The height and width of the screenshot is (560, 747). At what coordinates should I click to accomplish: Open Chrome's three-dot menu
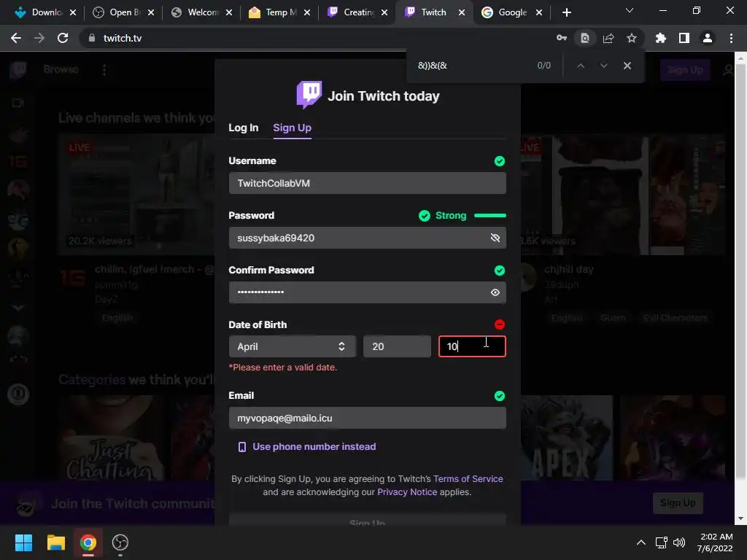(x=731, y=38)
